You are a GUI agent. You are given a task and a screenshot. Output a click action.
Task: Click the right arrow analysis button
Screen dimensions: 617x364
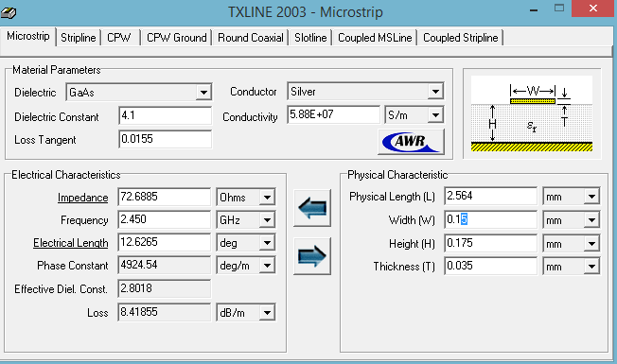pyautogui.click(x=312, y=256)
